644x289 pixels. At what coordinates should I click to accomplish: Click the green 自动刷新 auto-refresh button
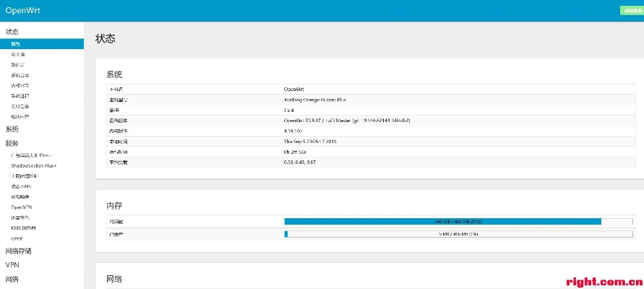tap(631, 11)
